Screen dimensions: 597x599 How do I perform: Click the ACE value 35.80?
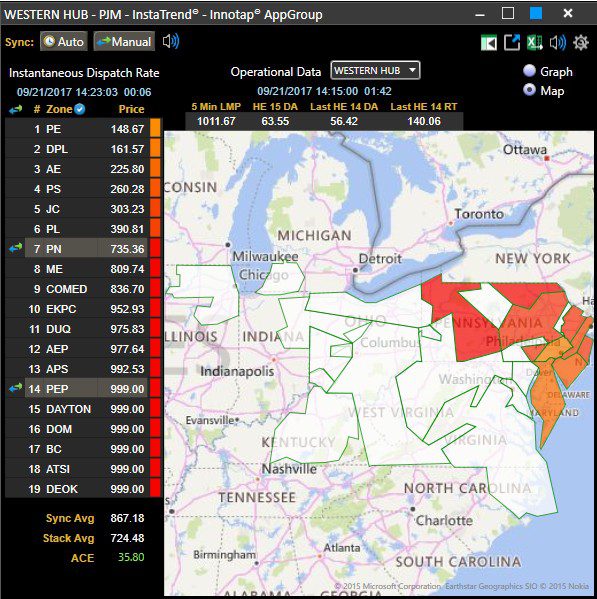click(x=131, y=557)
